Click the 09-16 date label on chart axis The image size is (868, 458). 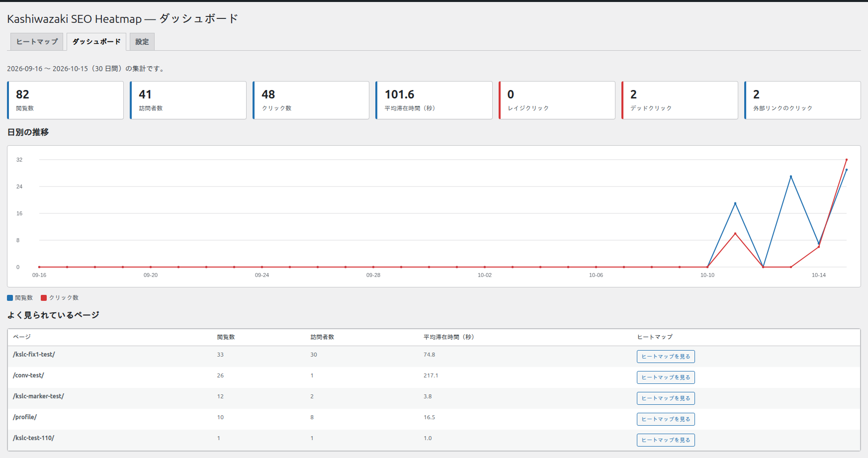39,275
